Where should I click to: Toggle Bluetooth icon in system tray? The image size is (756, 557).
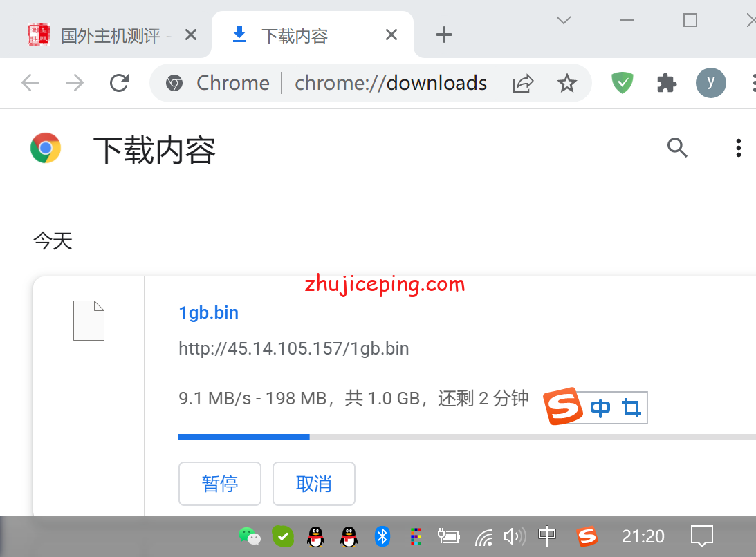pyautogui.click(x=382, y=536)
